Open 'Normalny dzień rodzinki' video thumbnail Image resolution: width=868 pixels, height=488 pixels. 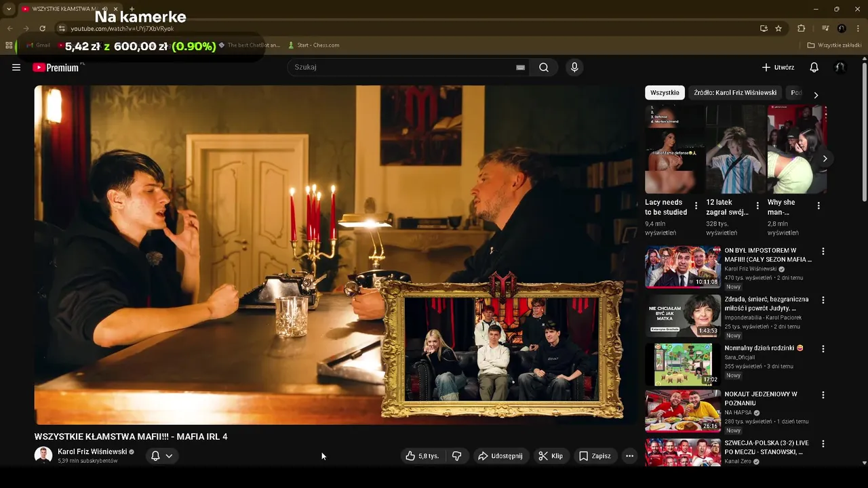pos(683,365)
